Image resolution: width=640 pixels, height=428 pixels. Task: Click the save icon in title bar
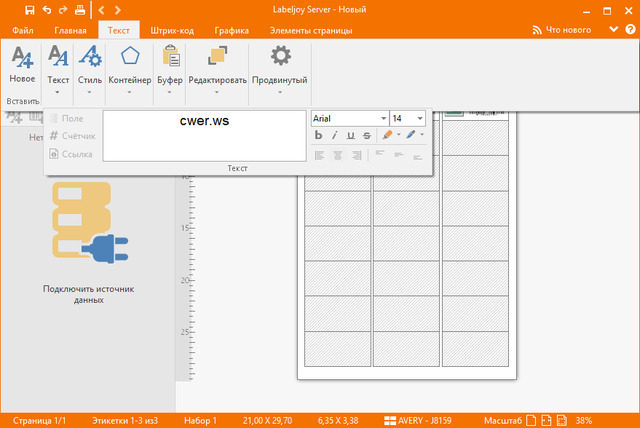click(30, 9)
